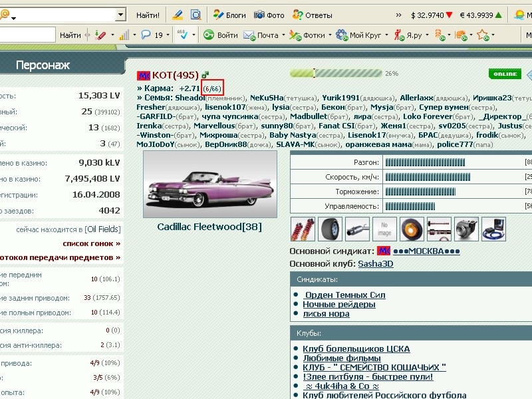Click the pink Cadillac Fleetwood image
Image resolution: width=532 pixels, height=399 pixels.
coord(210,184)
